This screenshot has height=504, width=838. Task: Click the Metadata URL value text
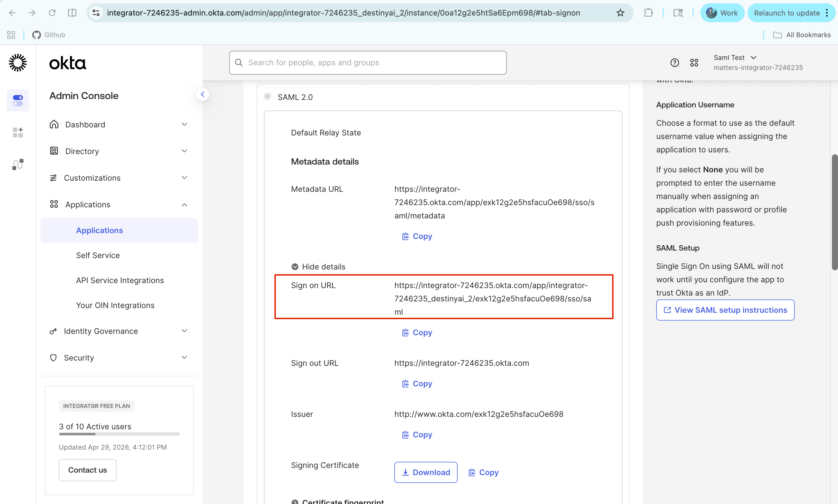pyautogui.click(x=494, y=202)
